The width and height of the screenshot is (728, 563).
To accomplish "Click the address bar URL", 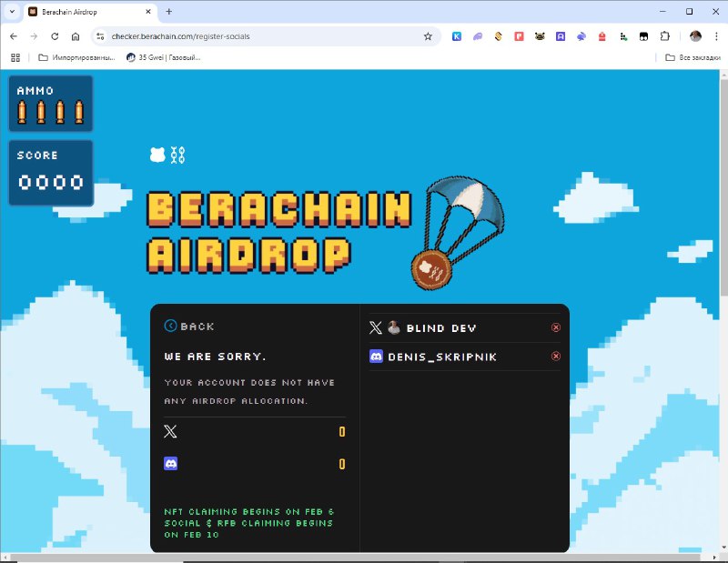I will pyautogui.click(x=180, y=36).
